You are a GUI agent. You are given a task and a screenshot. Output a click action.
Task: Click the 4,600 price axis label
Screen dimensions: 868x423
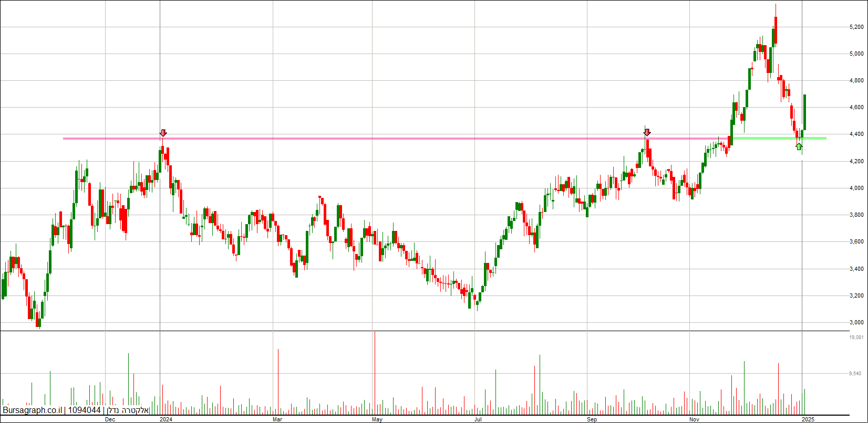tap(857, 108)
